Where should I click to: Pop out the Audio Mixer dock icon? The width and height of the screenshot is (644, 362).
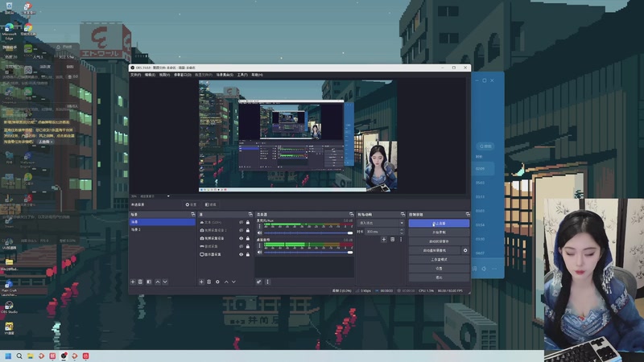tap(351, 214)
